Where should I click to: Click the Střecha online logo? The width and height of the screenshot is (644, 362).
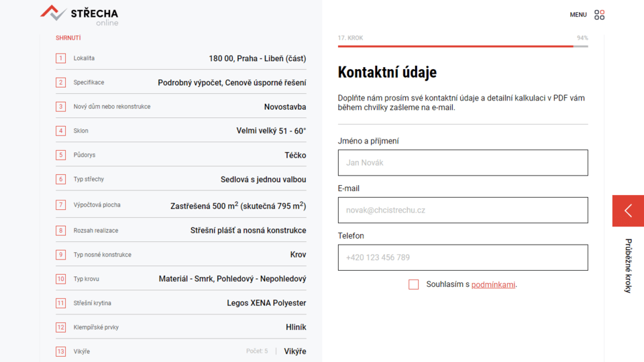[x=79, y=15]
